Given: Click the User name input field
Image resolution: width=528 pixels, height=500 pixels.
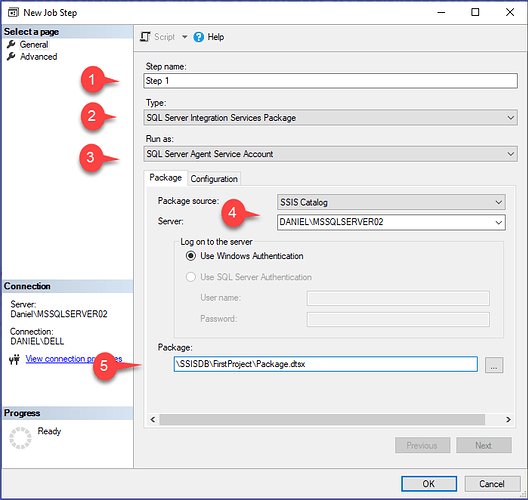Looking at the screenshot, I should tap(398, 298).
